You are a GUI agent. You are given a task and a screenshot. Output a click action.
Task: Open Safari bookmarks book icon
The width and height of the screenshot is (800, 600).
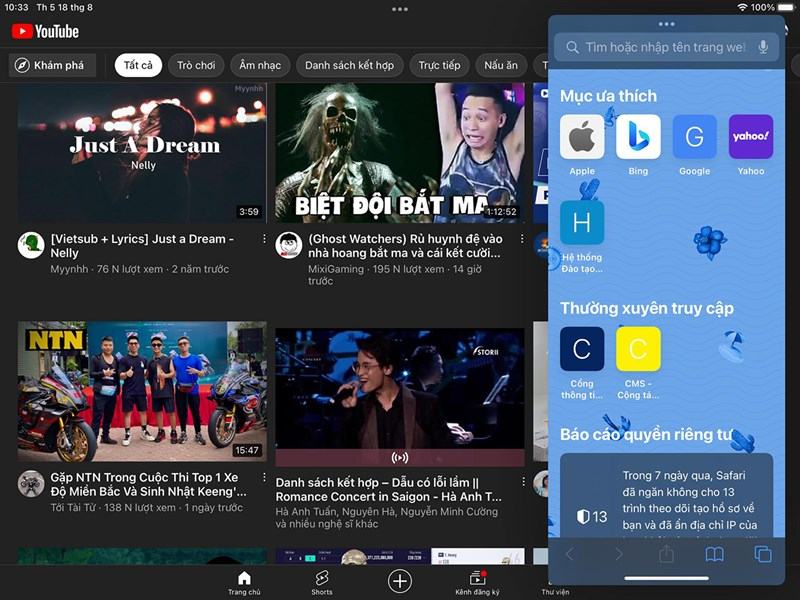point(714,554)
